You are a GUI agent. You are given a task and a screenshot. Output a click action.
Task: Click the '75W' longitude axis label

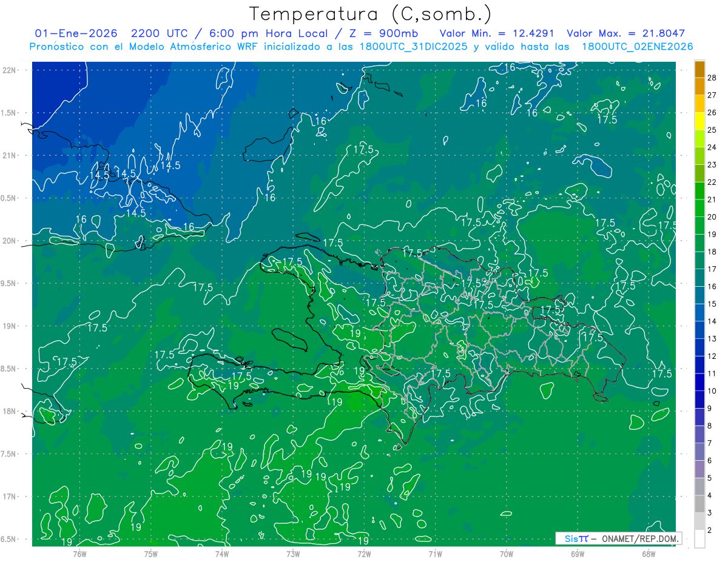[x=151, y=554]
